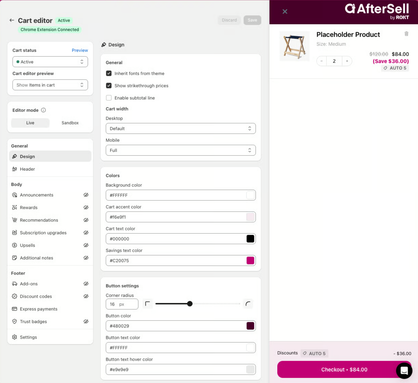Enable subtotal line checkbox
418x383 pixels.
(x=109, y=98)
